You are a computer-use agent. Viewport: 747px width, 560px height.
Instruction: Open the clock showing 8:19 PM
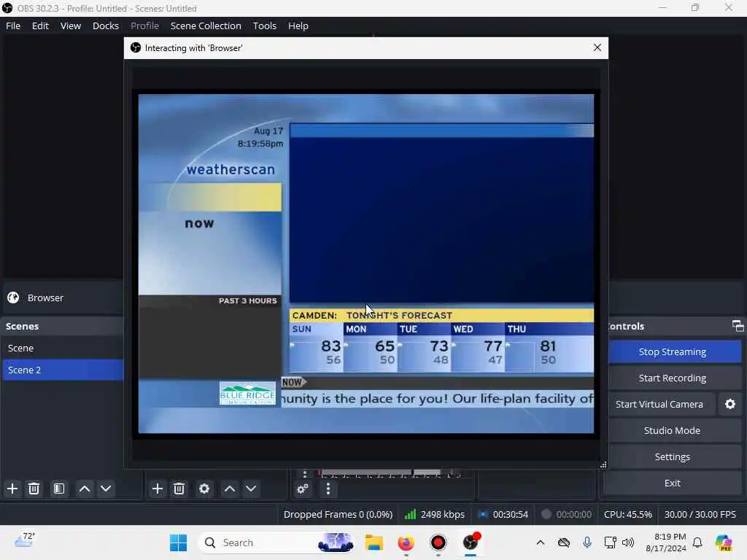click(x=665, y=542)
